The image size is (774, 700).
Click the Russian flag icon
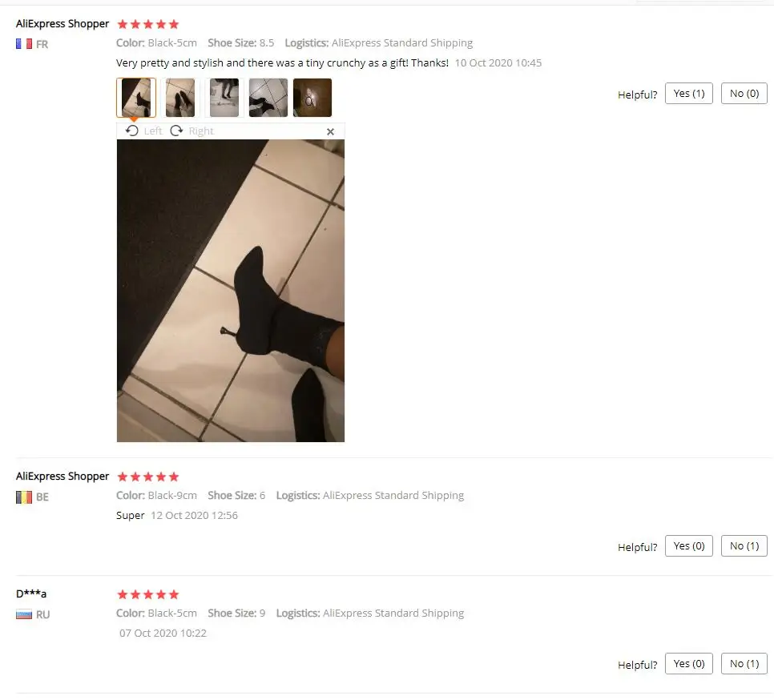pyautogui.click(x=24, y=614)
